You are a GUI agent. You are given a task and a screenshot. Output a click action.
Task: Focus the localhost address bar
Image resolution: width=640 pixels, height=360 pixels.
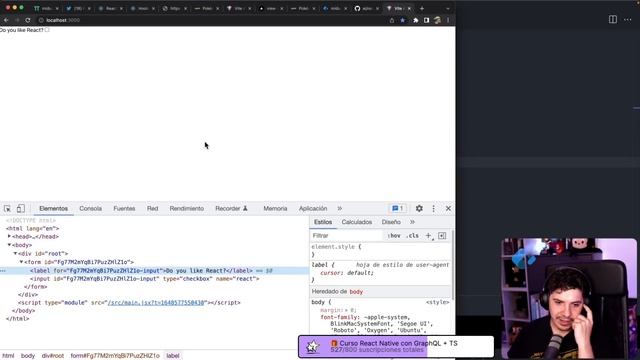(212, 20)
